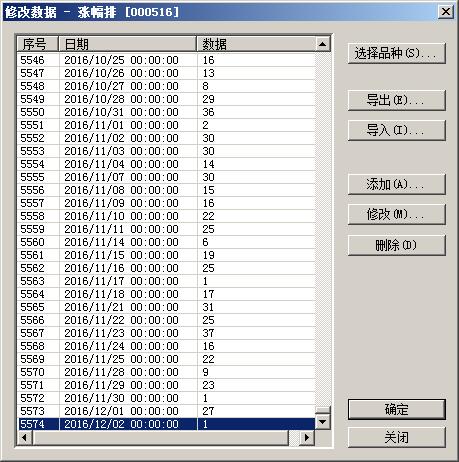This screenshot has height=462, width=459.
Task: Click the vertical scrollbar up arrow
Action: click(x=322, y=44)
